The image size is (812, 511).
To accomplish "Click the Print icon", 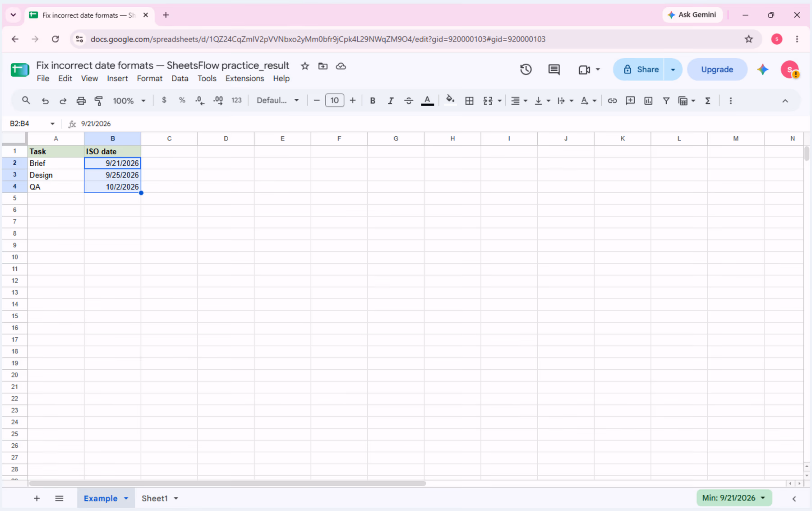I will point(81,101).
